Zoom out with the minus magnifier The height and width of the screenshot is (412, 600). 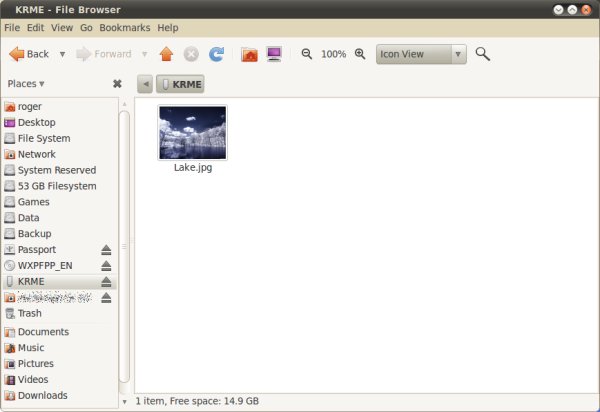coord(307,54)
